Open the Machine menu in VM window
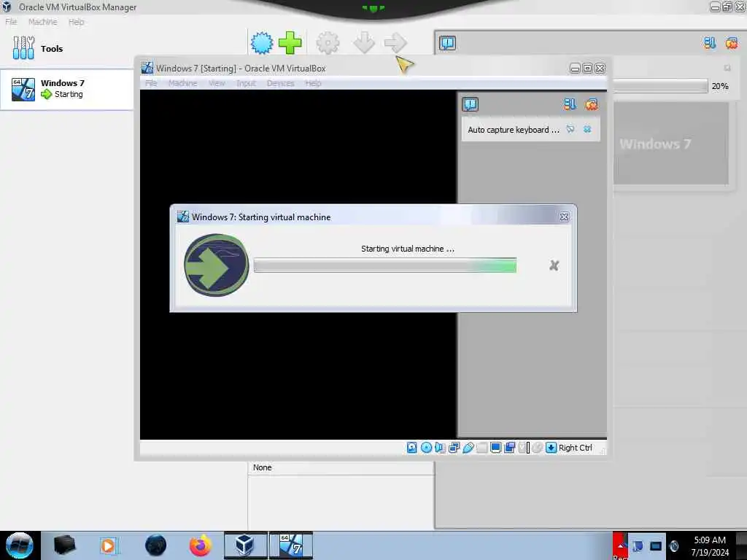 182,83
